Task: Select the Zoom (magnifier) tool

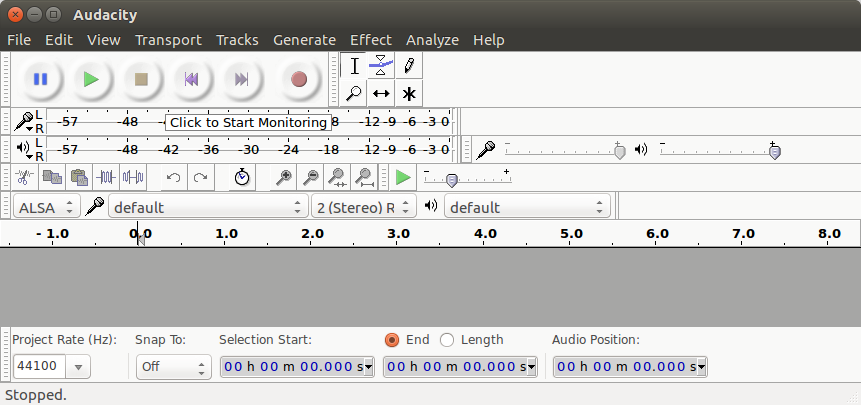Action: 354,94
